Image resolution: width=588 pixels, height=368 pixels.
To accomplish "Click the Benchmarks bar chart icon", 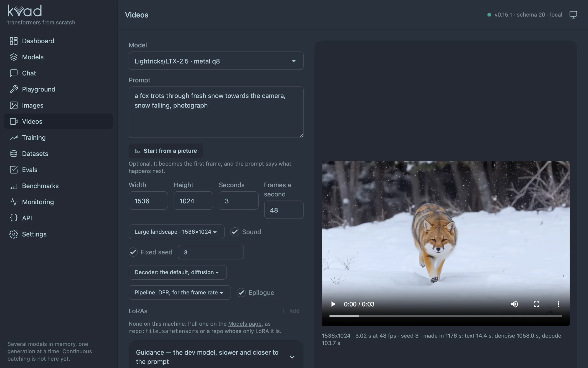I will point(14,186).
